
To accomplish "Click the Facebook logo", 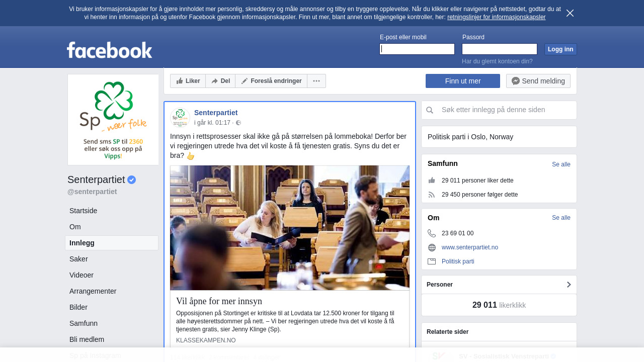I will [110, 50].
